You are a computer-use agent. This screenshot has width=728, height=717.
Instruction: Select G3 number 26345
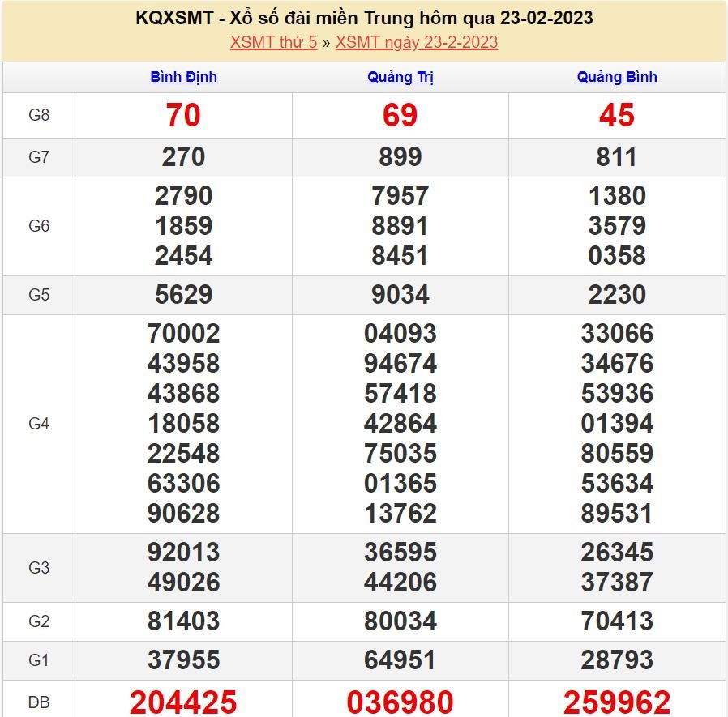[x=617, y=553]
